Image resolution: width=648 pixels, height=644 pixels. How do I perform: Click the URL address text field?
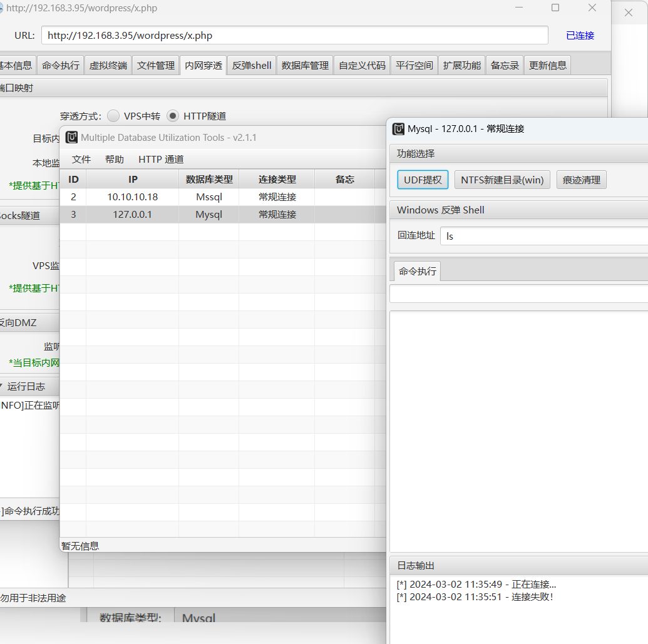[294, 36]
